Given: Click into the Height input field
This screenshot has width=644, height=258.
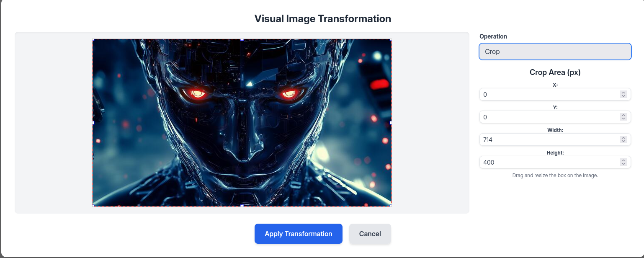Looking at the screenshot, I should [x=549, y=163].
